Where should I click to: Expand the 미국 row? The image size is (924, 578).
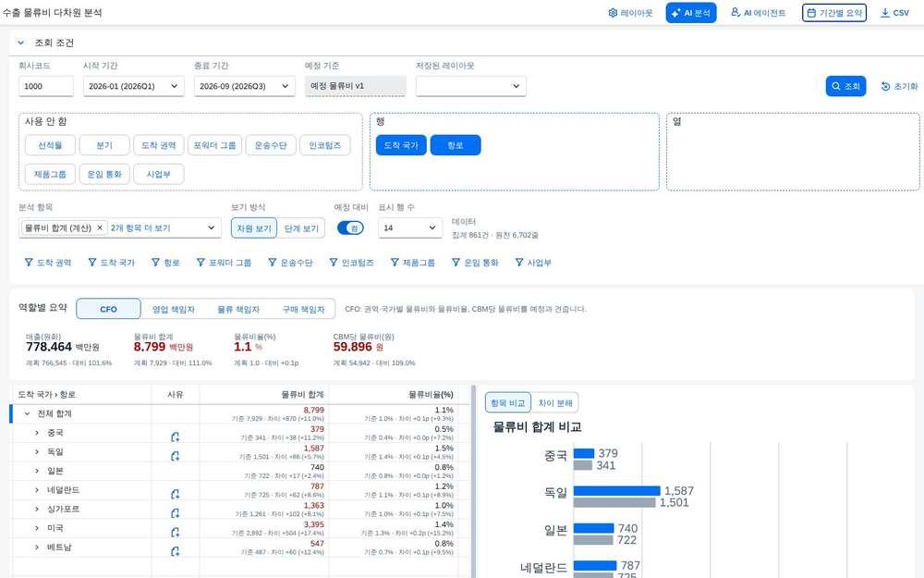point(37,528)
